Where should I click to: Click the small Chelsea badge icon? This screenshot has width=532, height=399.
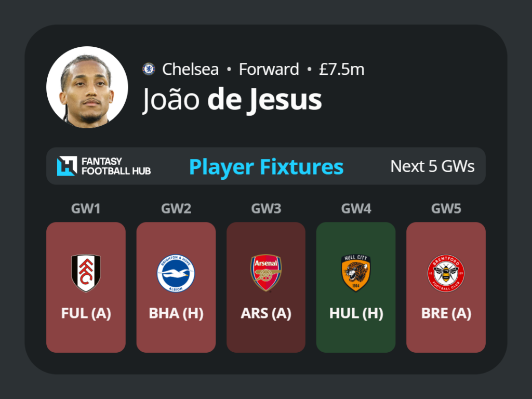point(149,69)
